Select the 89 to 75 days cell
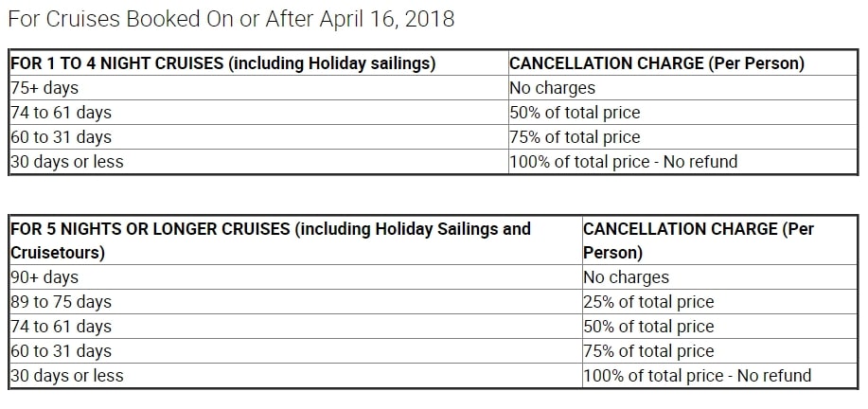868x409 pixels. (295, 302)
